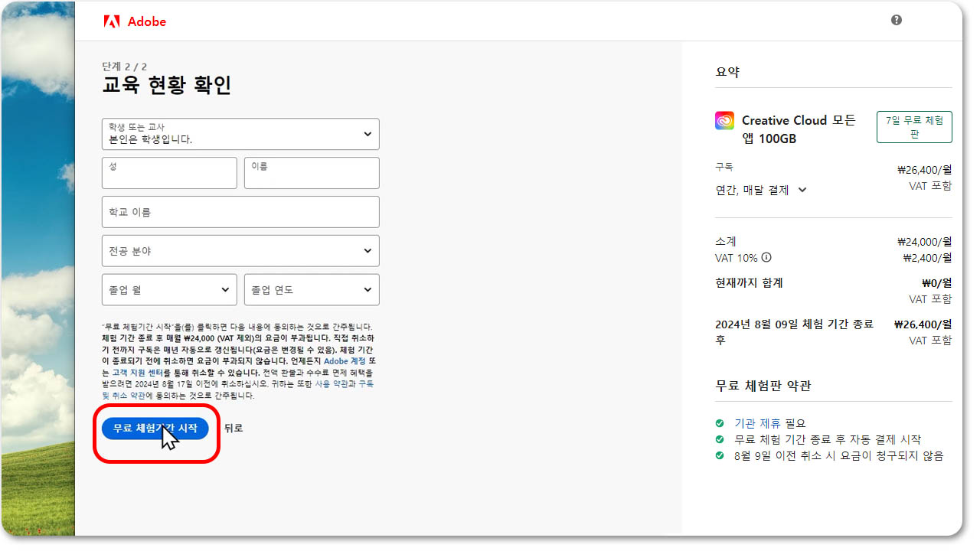Viewport: 980px width, 551px height.
Task: Click the Creative Cloud app icon
Action: 724,121
